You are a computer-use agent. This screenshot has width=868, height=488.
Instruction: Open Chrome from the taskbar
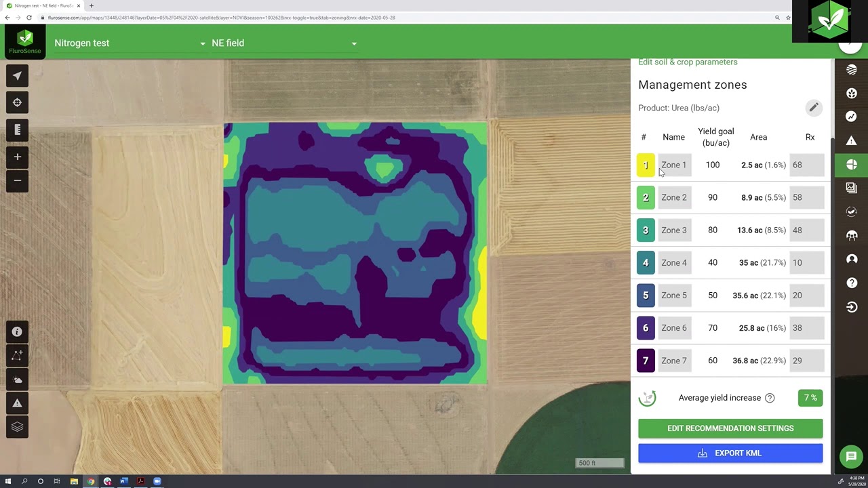pos(90,481)
